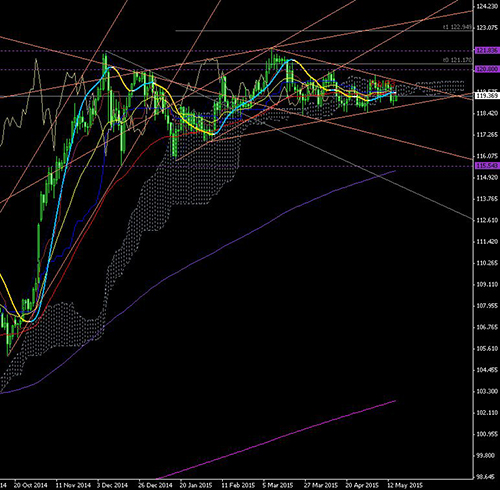Image resolution: width=500 pixels, height=490 pixels.
Task: Click the 100.955 price axis label
Action: pyautogui.click(x=487, y=434)
